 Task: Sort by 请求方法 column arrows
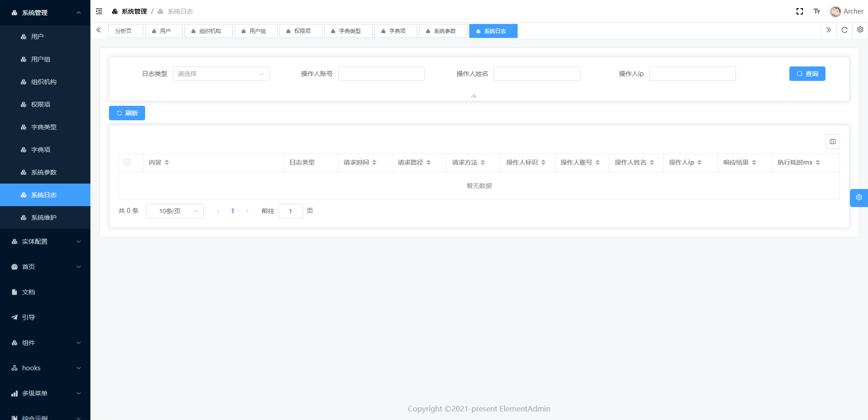pos(483,162)
